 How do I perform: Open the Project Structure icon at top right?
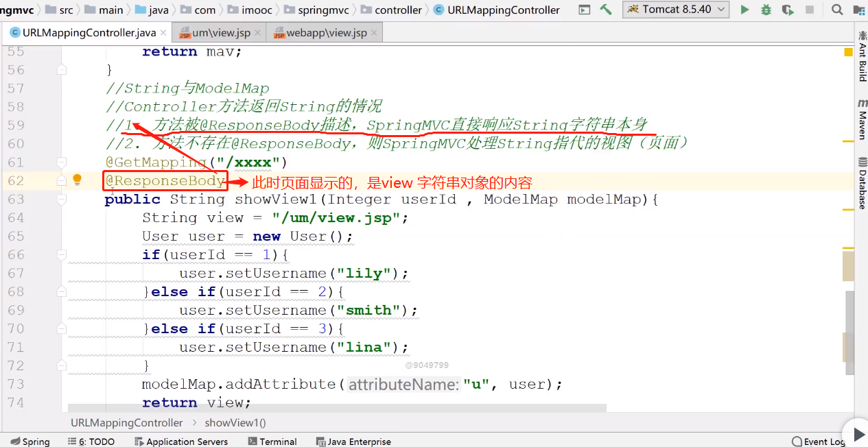coord(858,10)
